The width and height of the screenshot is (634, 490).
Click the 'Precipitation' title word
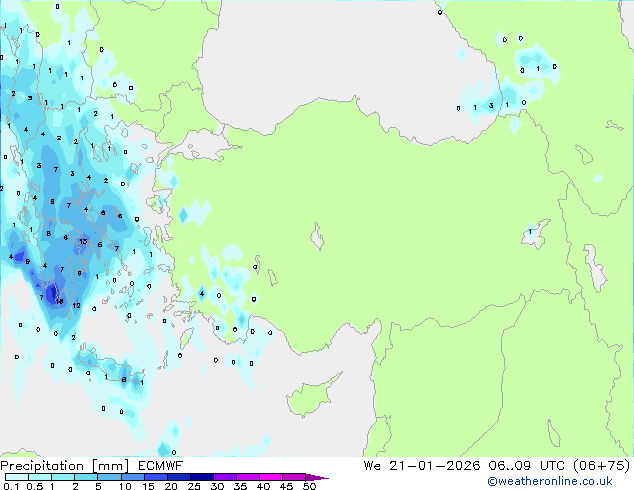click(42, 466)
